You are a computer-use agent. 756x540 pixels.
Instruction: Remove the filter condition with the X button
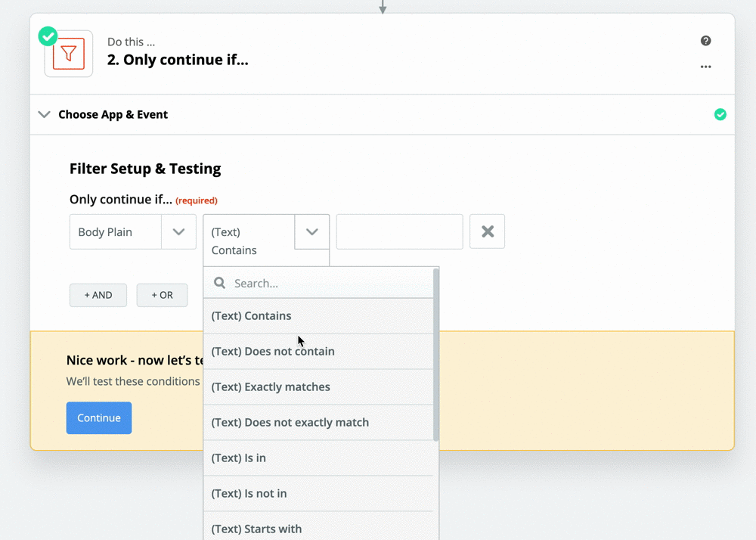pyautogui.click(x=488, y=231)
